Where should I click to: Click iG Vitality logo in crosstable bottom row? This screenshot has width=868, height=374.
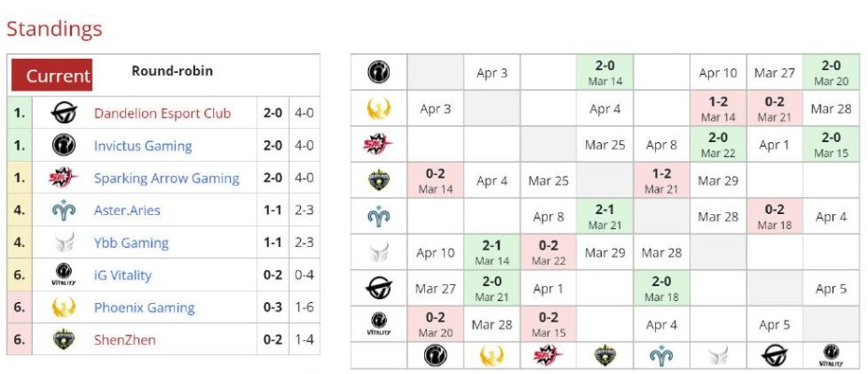click(831, 355)
